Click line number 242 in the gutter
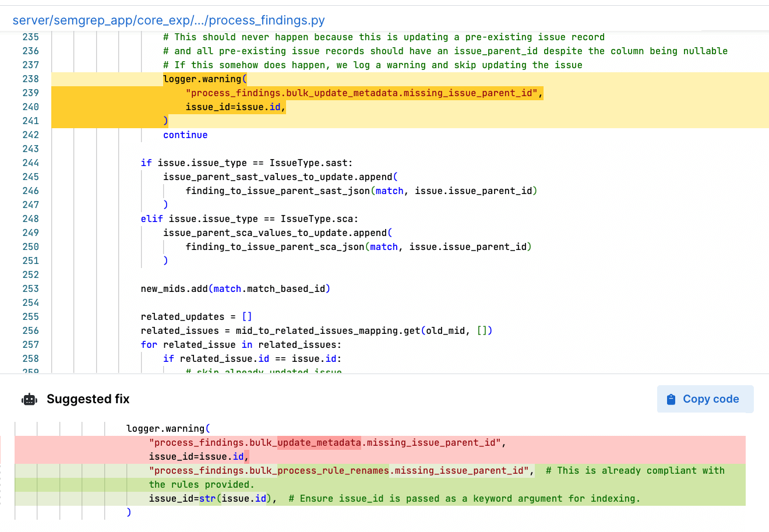769x532 pixels. (x=30, y=135)
